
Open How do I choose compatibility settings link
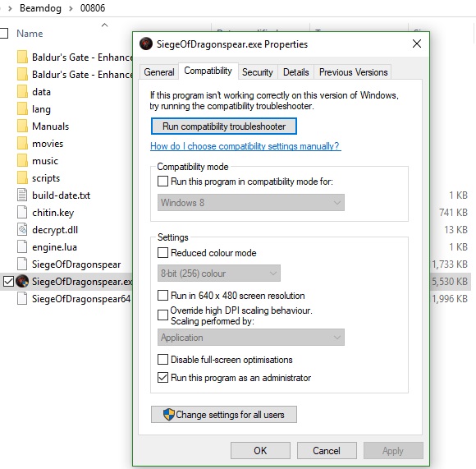[x=245, y=146]
